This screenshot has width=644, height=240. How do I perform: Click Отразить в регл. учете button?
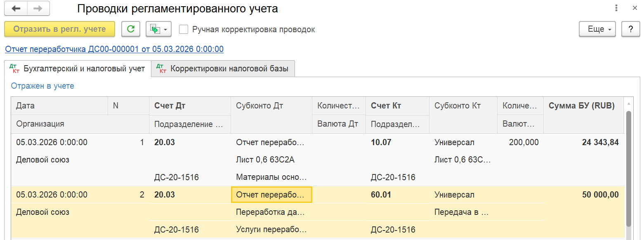[59, 29]
